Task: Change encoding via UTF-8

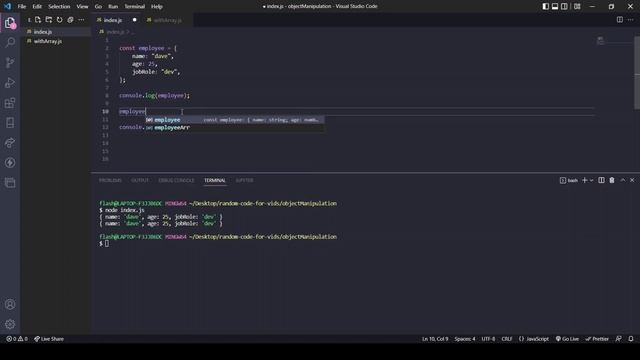Action: click(x=488, y=339)
